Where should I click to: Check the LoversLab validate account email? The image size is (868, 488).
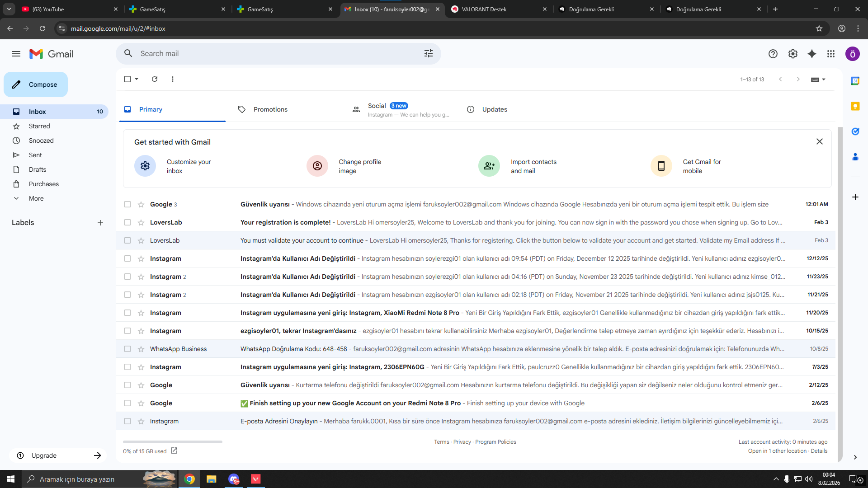click(x=127, y=240)
